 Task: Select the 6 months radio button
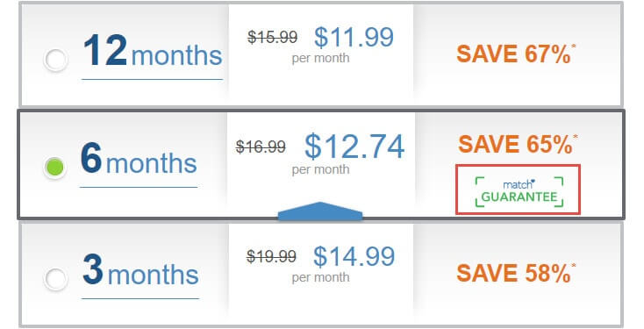[55, 168]
